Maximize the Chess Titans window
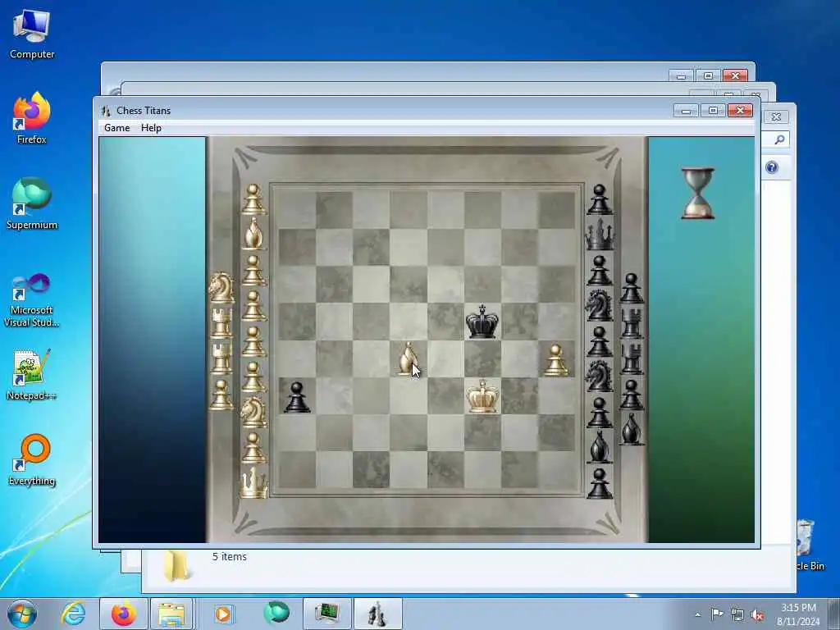 coord(713,111)
